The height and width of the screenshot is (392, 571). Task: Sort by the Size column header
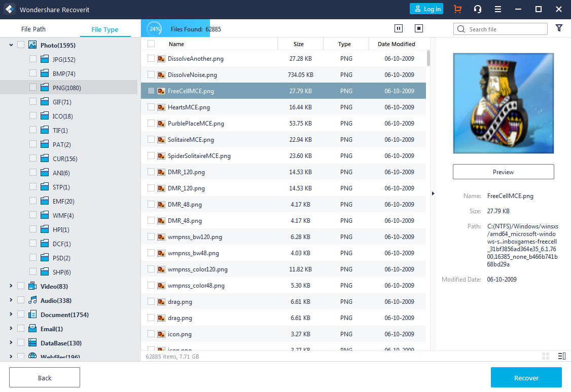coord(299,44)
